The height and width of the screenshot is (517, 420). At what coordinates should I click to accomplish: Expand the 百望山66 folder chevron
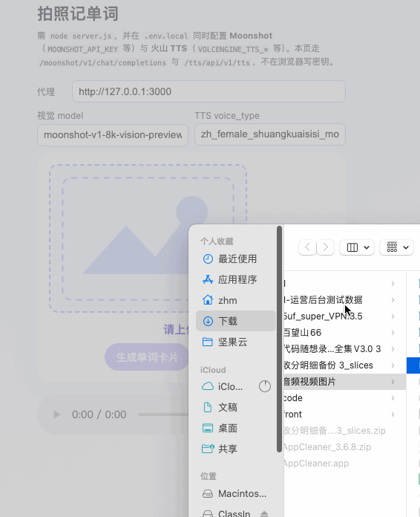tap(393, 333)
